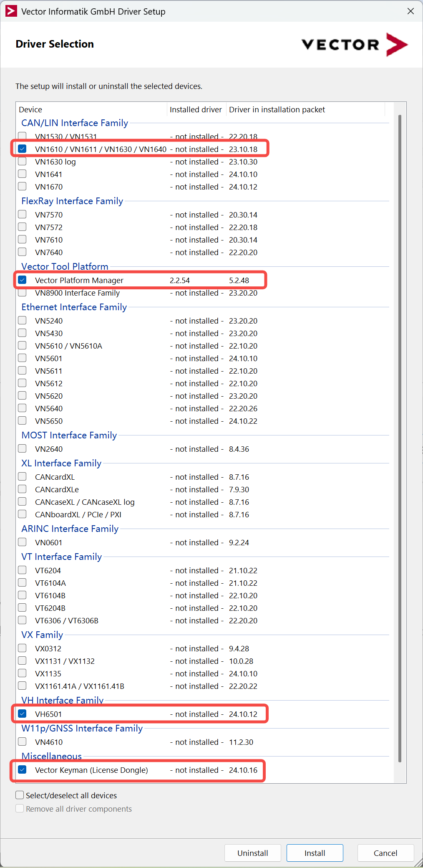Tick the VN5650 checkbox

[23, 420]
